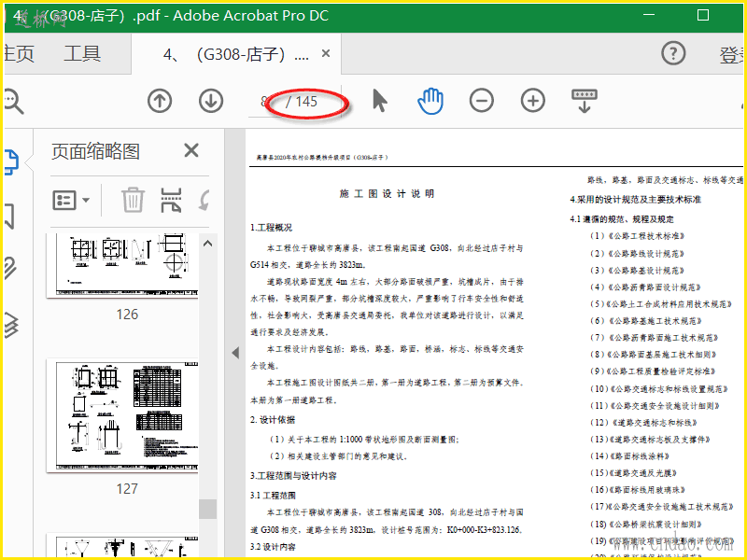
Task: Click the current page number field
Action: pyautogui.click(x=264, y=101)
